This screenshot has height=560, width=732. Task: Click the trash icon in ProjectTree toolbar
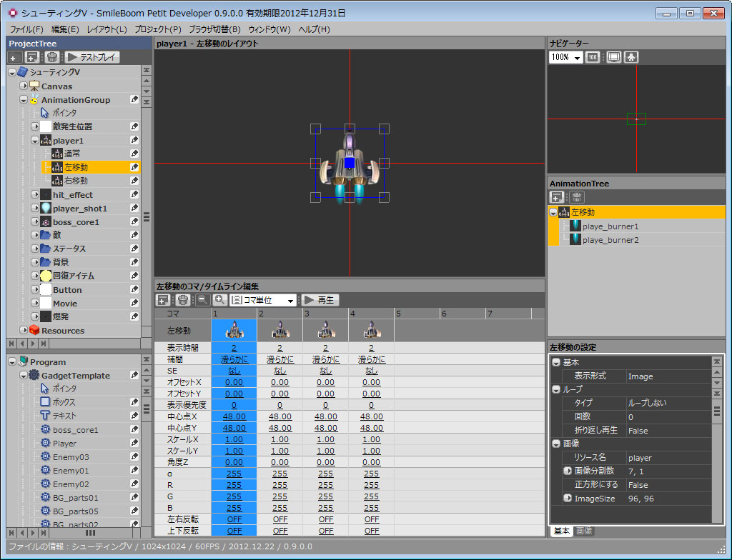coord(51,57)
